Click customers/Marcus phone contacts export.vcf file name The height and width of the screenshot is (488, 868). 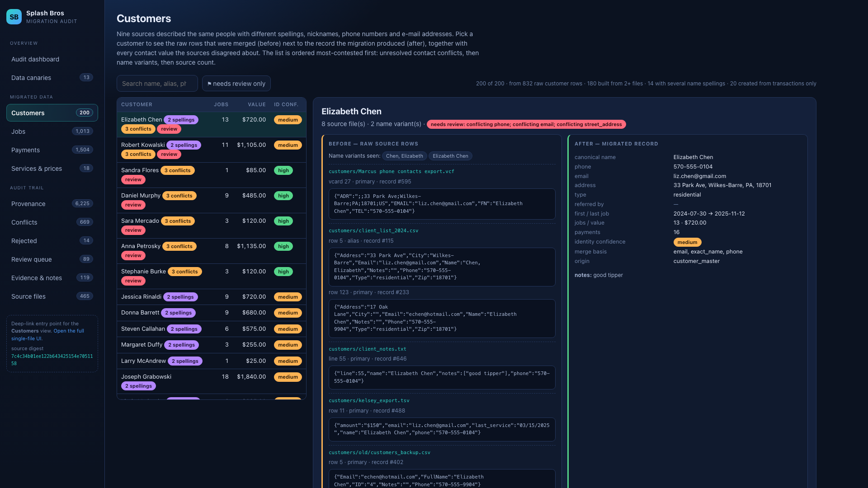392,172
